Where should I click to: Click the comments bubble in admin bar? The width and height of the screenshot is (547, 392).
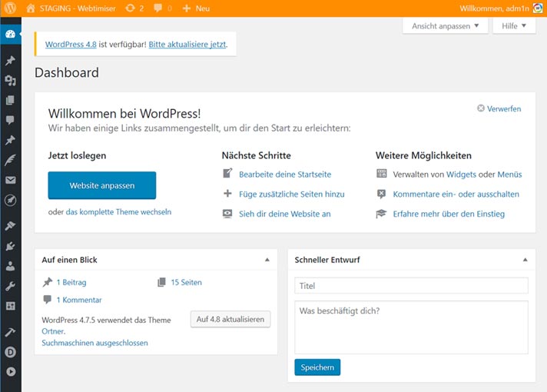[163, 8]
